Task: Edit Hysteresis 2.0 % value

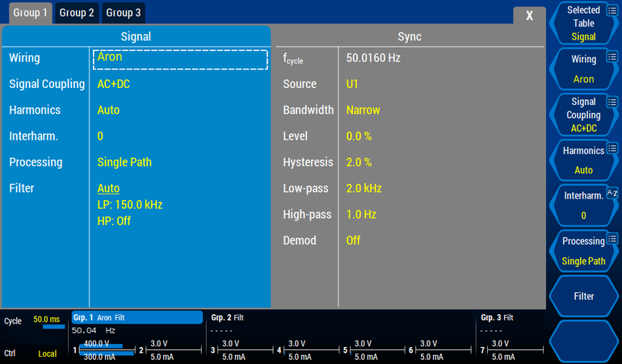Action: click(x=359, y=162)
